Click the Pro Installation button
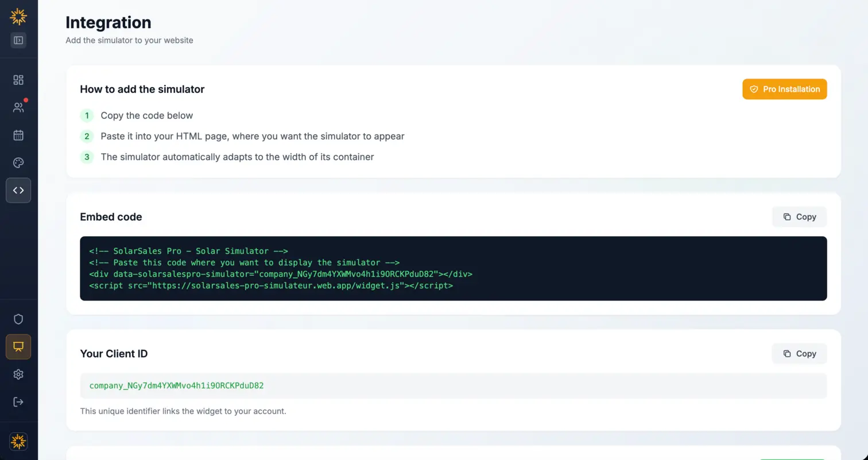Screen dimensions: 868x460 pyautogui.click(x=784, y=89)
